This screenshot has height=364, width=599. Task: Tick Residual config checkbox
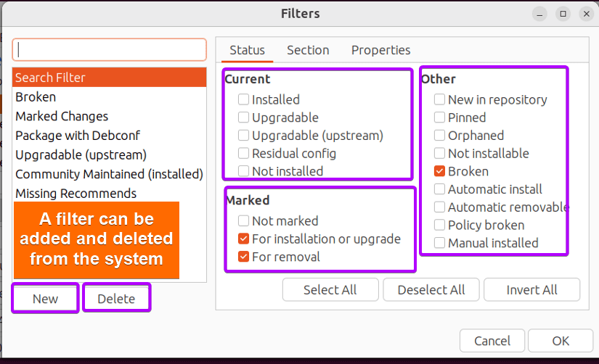[x=243, y=154]
